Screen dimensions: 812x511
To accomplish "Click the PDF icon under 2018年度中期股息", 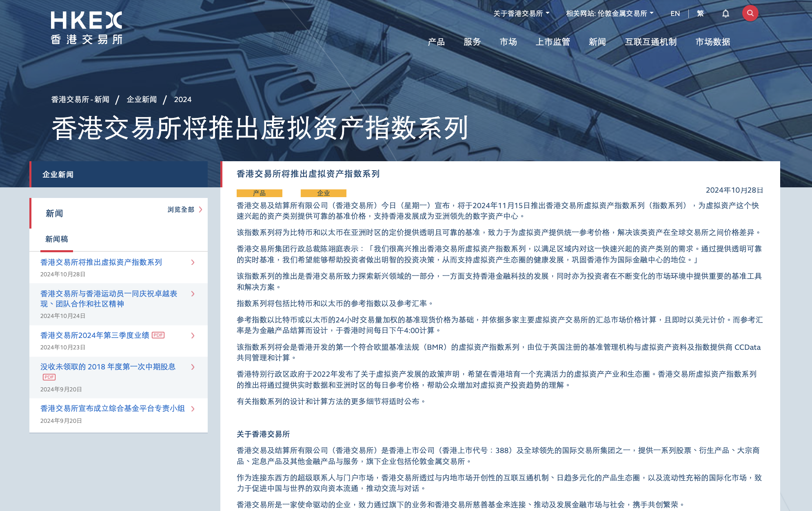I will click(x=49, y=377).
